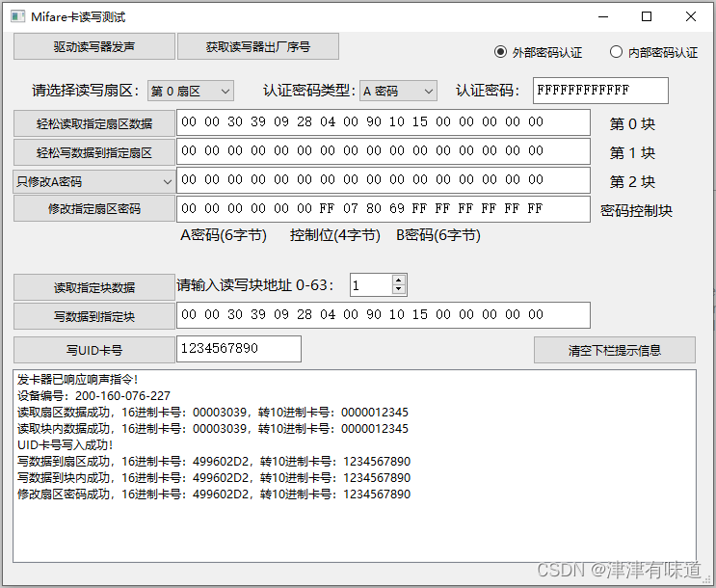Screen dimensions: 716x588
Task: Click the 第 1 块 data field
Action: click(x=384, y=151)
